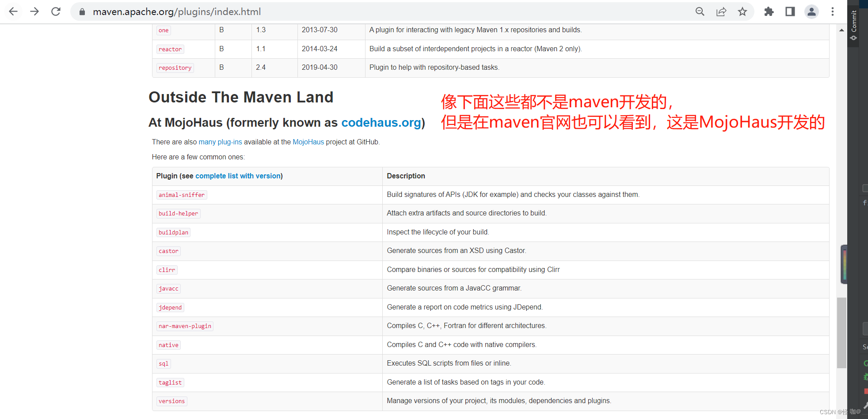
Task: Open the browser side panel icon
Action: (790, 11)
